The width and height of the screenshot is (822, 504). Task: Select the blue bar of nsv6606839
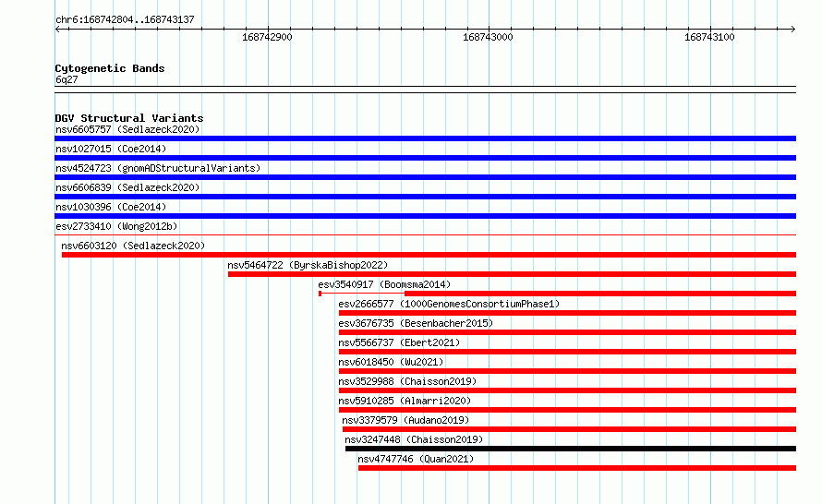(x=425, y=197)
